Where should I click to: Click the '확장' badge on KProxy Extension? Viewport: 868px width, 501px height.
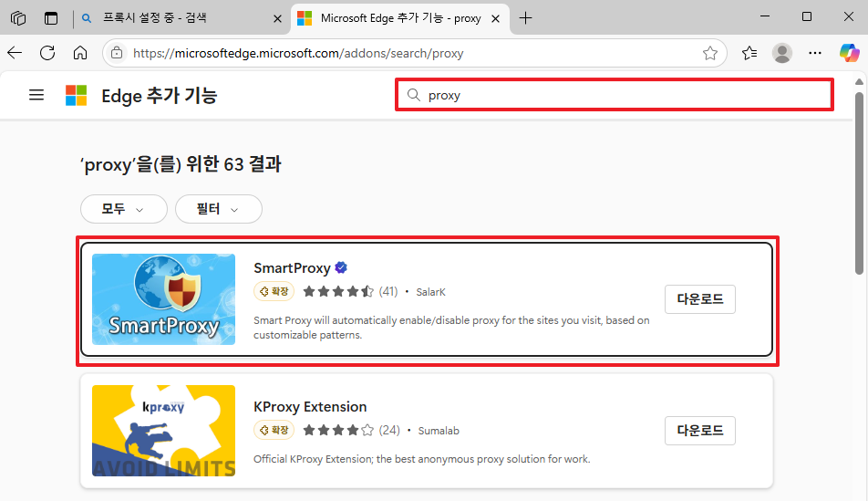[274, 430]
